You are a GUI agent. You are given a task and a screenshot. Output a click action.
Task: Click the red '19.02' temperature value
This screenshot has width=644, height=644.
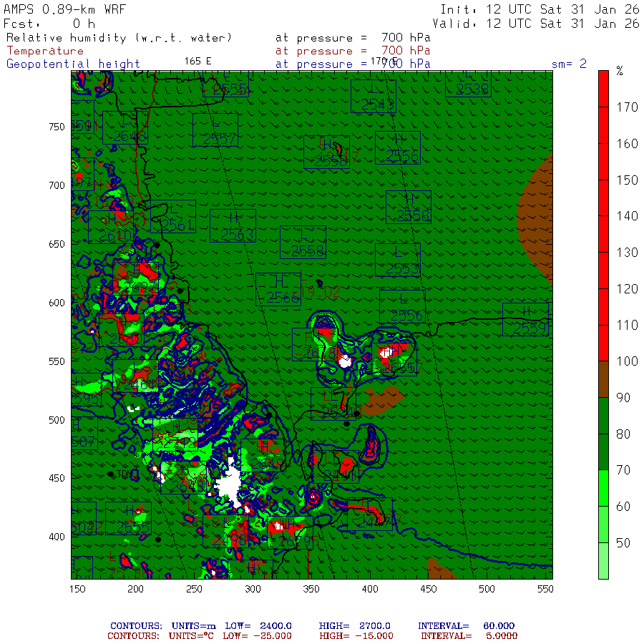click(321, 293)
